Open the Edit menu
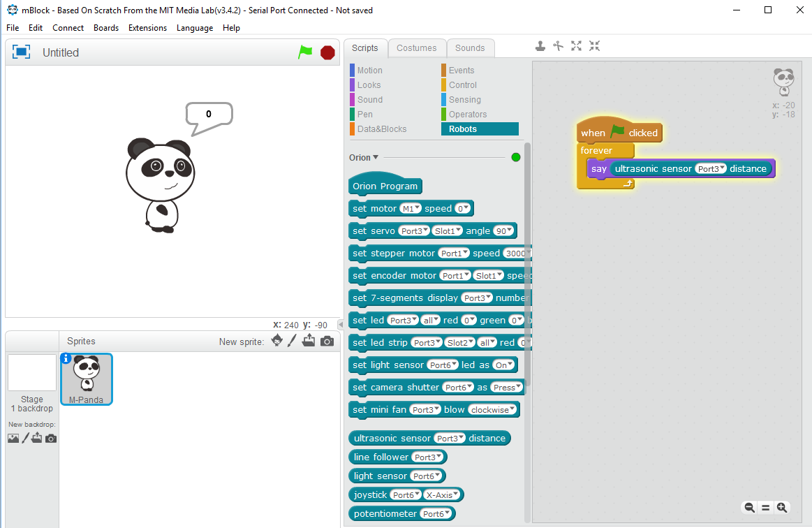812x528 pixels. (36, 28)
